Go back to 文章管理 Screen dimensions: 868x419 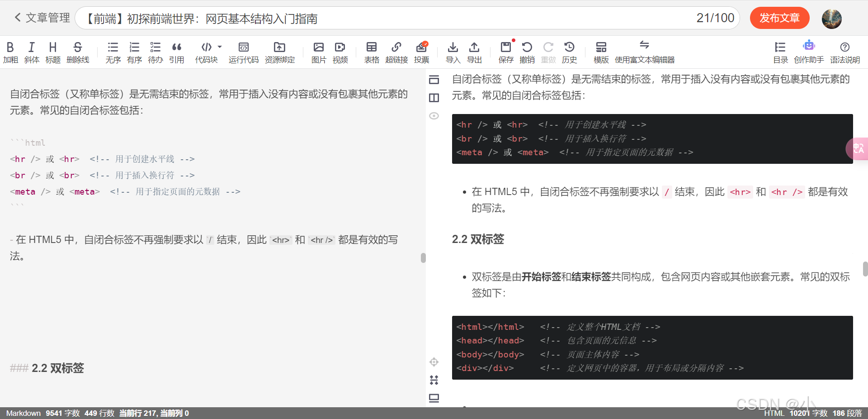tap(42, 18)
